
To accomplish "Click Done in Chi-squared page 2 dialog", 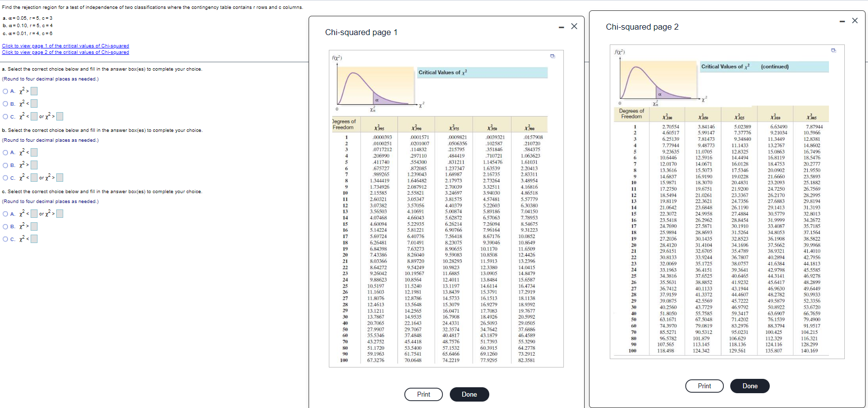I will [x=750, y=386].
